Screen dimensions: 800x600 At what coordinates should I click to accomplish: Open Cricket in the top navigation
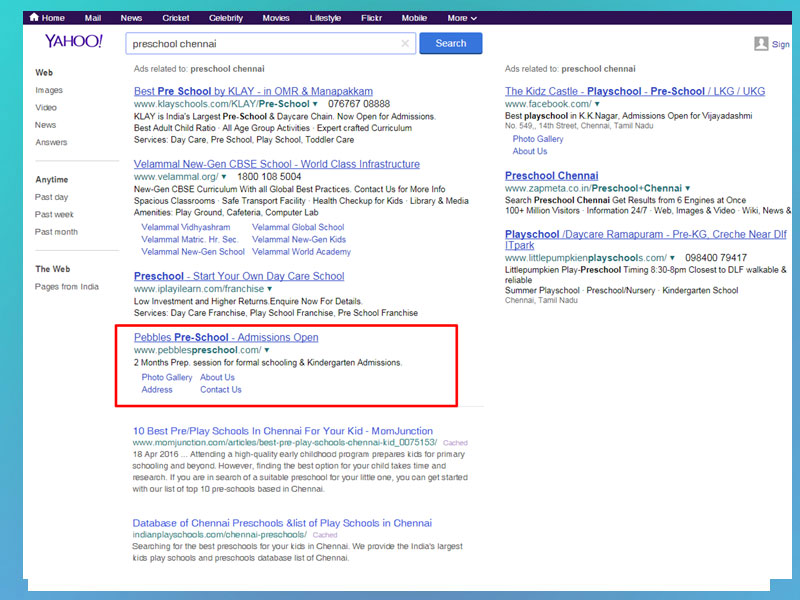(176, 18)
